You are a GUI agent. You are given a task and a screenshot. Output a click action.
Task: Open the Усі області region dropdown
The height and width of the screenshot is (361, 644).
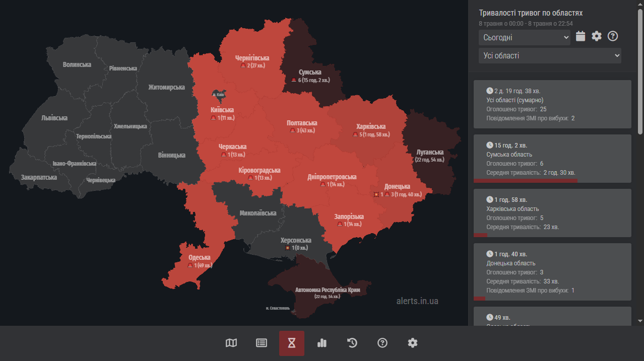coord(550,55)
